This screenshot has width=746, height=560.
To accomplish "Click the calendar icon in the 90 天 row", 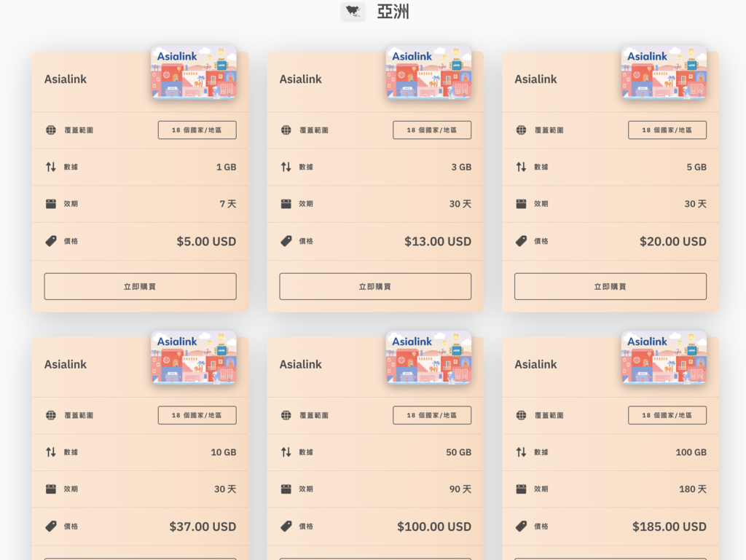I will 286,489.
